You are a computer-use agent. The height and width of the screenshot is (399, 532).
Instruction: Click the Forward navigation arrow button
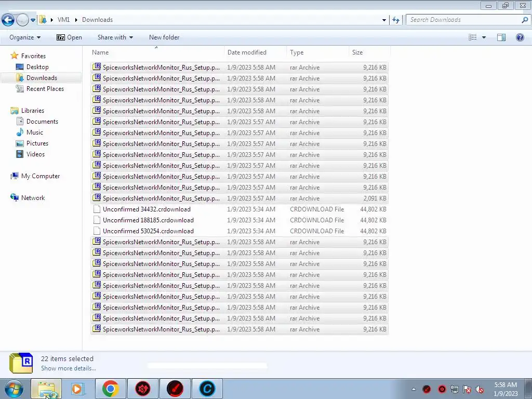tap(22, 20)
